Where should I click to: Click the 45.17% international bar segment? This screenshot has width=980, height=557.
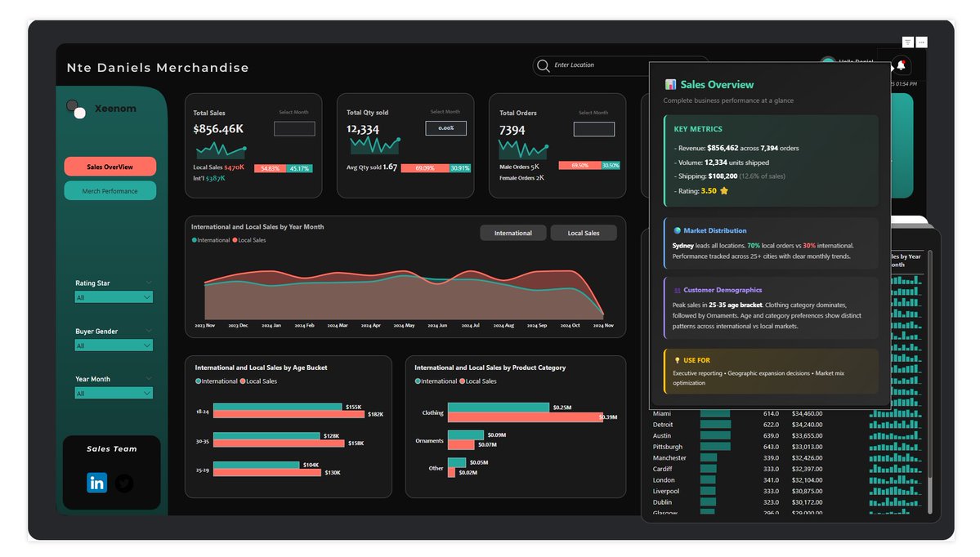click(x=299, y=168)
